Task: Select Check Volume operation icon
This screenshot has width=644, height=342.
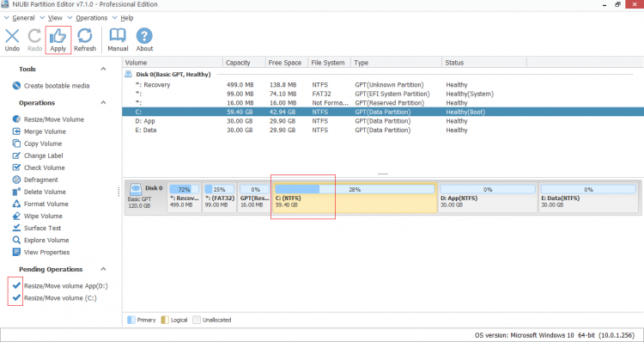Action: 16,168
